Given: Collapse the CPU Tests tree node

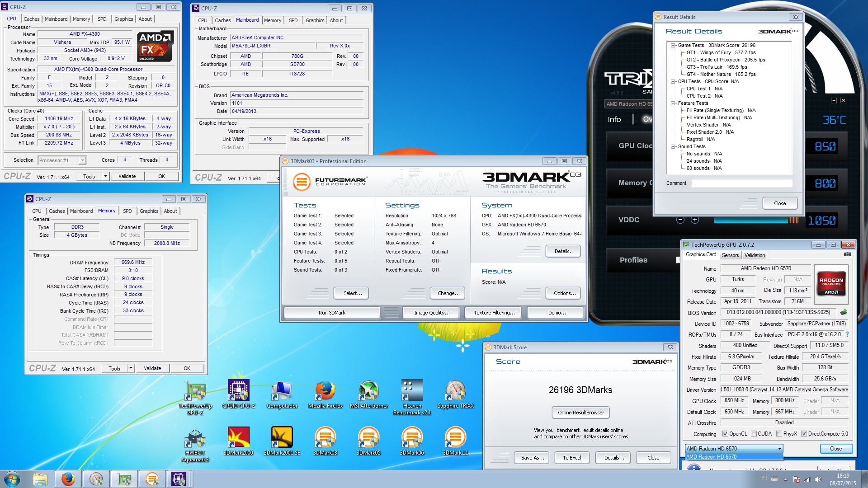Looking at the screenshot, I should 673,81.
